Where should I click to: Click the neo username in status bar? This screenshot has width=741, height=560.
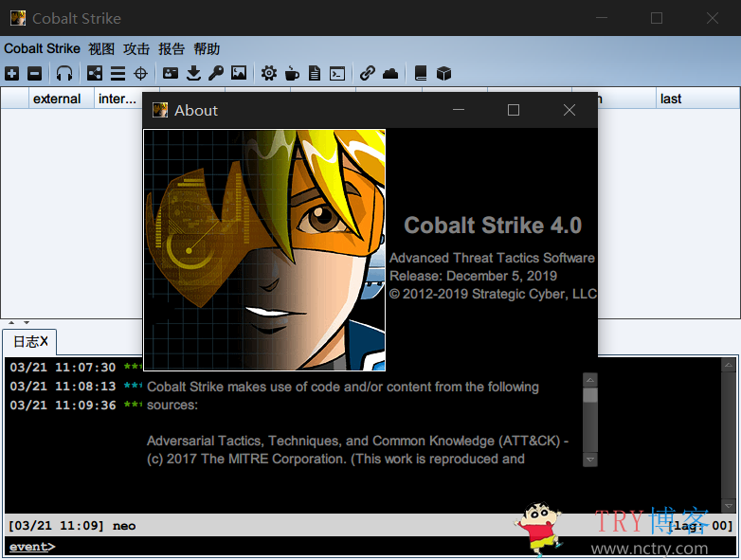pos(124,526)
